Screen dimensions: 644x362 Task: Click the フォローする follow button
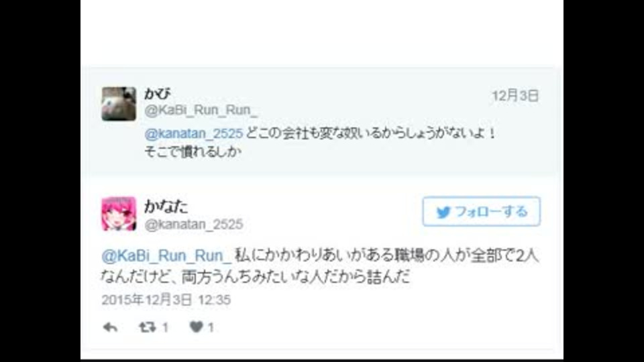[482, 211]
